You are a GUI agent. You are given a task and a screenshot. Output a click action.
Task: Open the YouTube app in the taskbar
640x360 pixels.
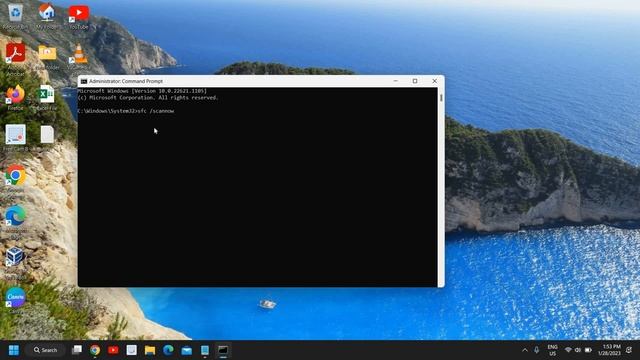(113, 350)
